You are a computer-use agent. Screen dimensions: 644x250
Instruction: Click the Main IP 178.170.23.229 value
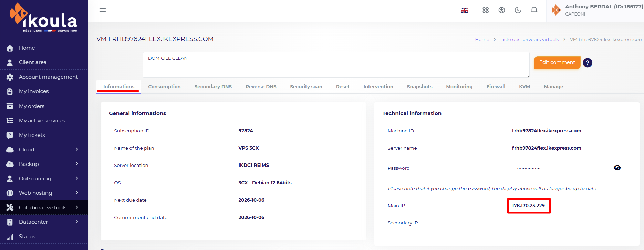tap(528, 206)
